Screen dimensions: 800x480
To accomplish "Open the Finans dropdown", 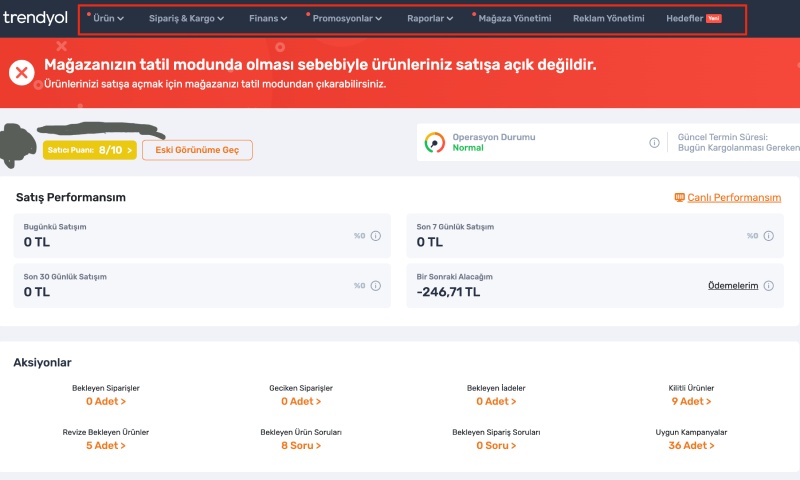I will coord(268,18).
